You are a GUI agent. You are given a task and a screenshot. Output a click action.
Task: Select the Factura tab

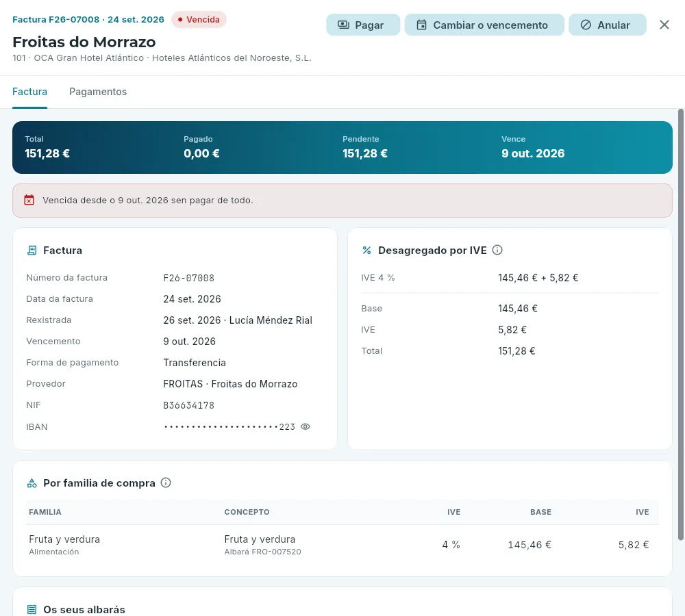coord(29,92)
